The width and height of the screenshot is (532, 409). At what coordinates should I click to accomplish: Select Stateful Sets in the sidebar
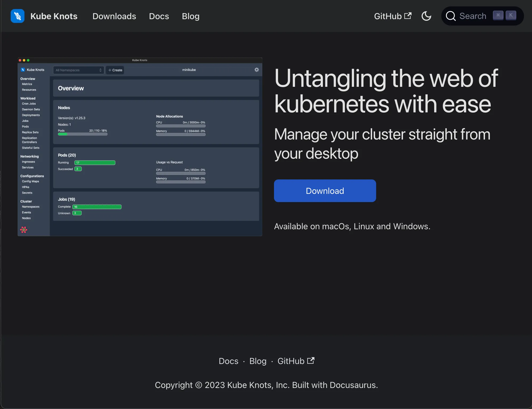coord(31,148)
